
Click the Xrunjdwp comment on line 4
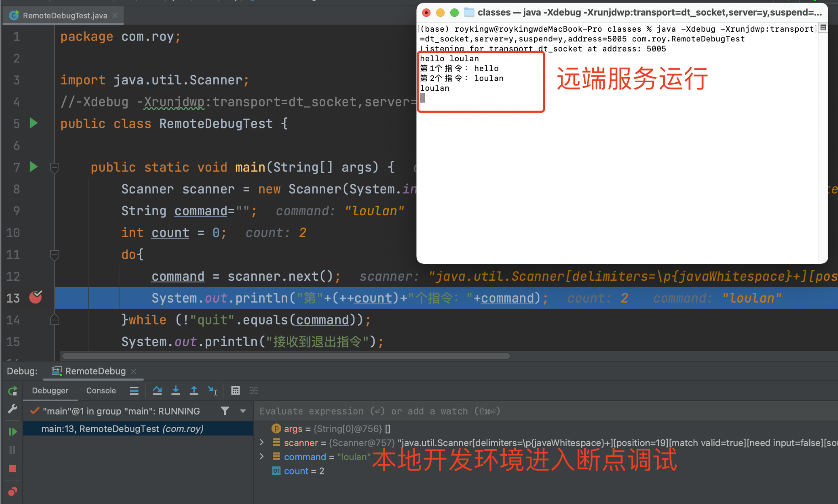(x=174, y=102)
